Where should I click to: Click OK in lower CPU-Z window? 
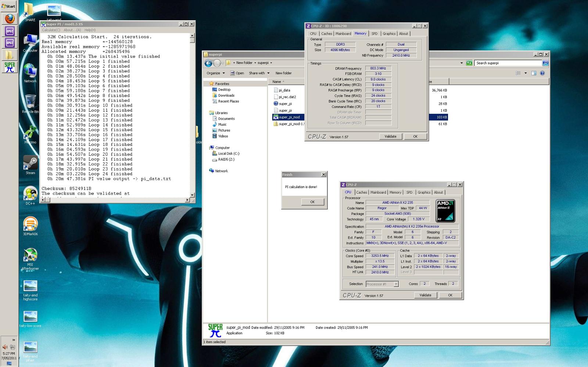coord(450,295)
